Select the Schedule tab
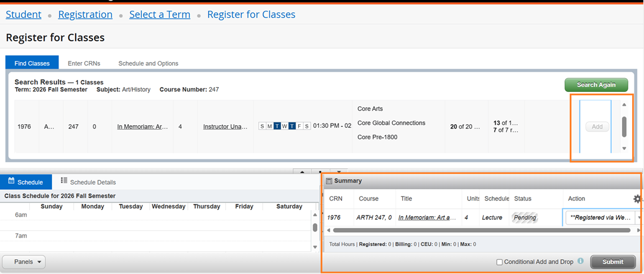Screen dimensions: 644x274 (26, 182)
